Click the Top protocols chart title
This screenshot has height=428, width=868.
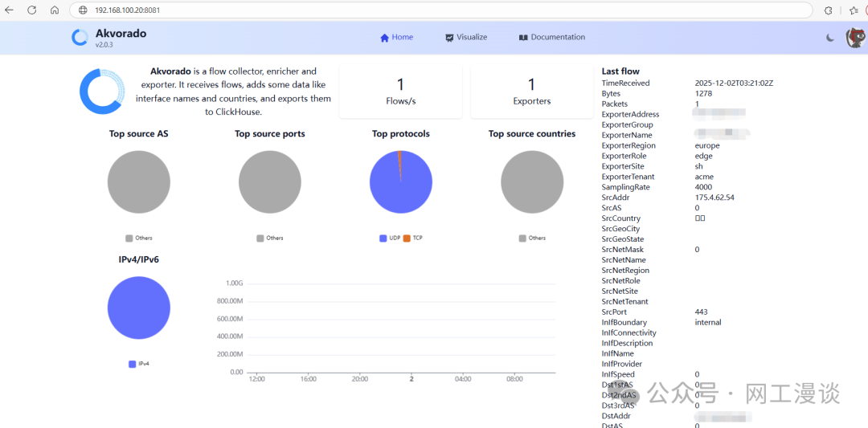pyautogui.click(x=401, y=134)
